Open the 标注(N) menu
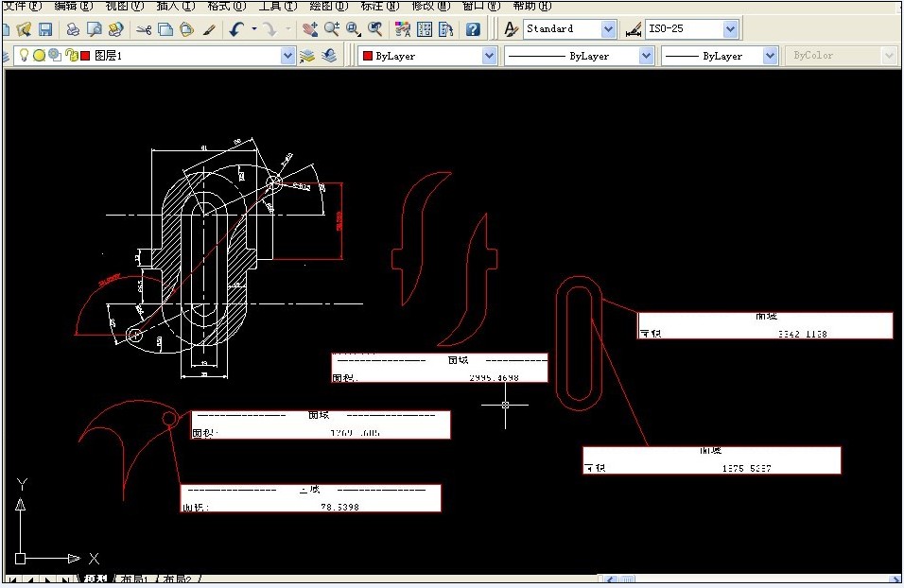Image resolution: width=904 pixels, height=588 pixels. [x=379, y=6]
